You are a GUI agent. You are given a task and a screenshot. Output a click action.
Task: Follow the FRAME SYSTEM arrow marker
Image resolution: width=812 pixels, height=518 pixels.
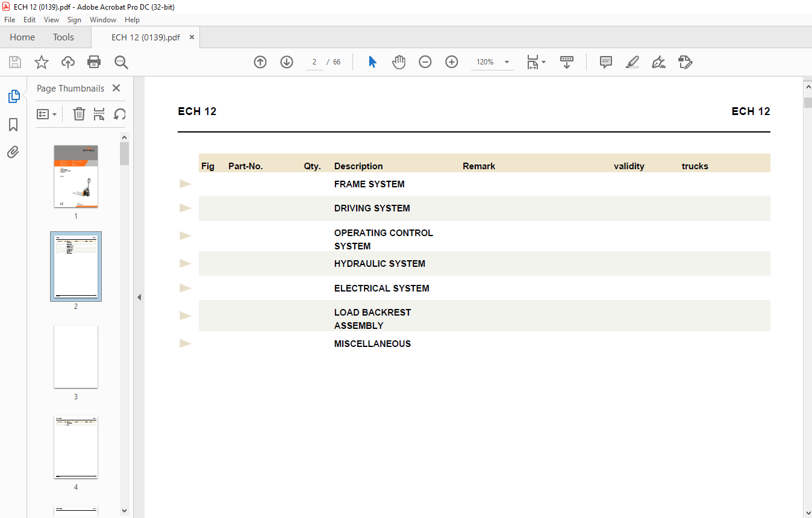(186, 184)
